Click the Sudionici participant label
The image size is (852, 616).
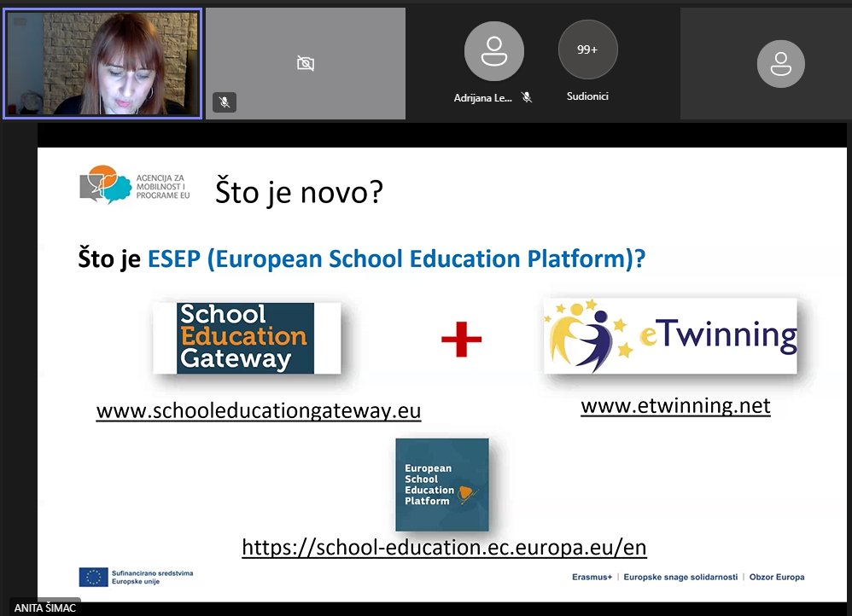tap(587, 96)
